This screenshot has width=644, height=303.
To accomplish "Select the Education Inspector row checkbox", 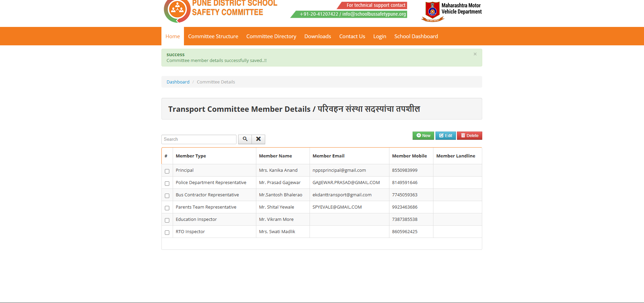I will click(167, 220).
